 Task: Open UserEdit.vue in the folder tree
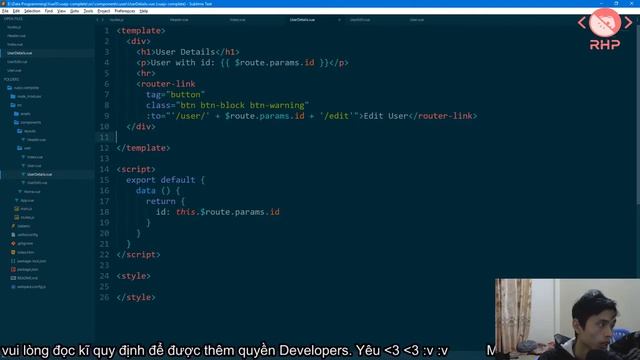click(37, 183)
